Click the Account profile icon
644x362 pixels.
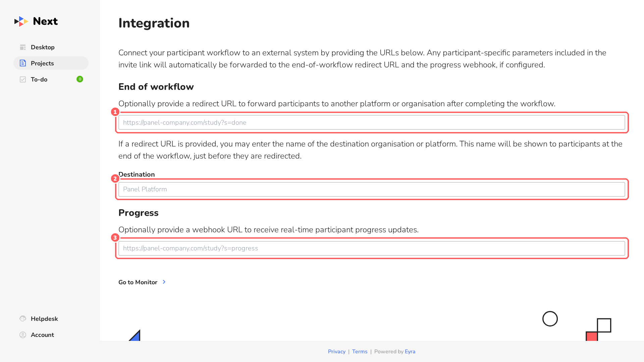pos(23,335)
